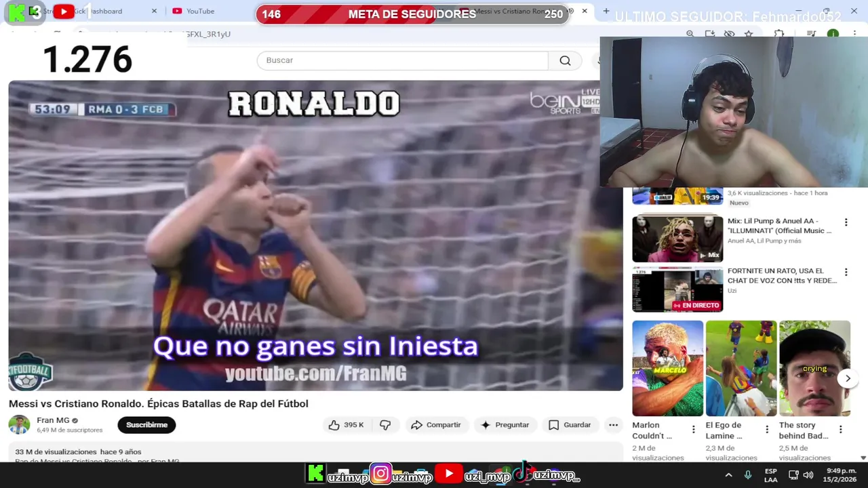Open the sidebar thumbnail showing 19:39 duration

pyautogui.click(x=677, y=196)
